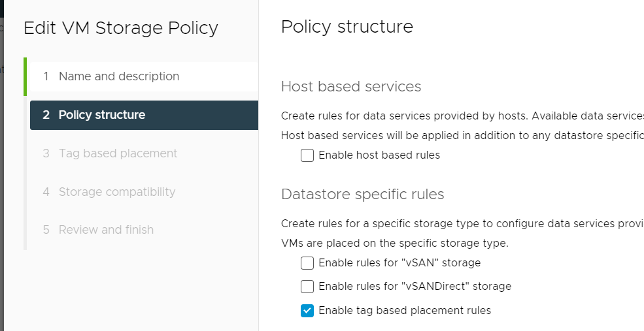Enable the host based rules checkbox
644x331 pixels.
(x=307, y=155)
